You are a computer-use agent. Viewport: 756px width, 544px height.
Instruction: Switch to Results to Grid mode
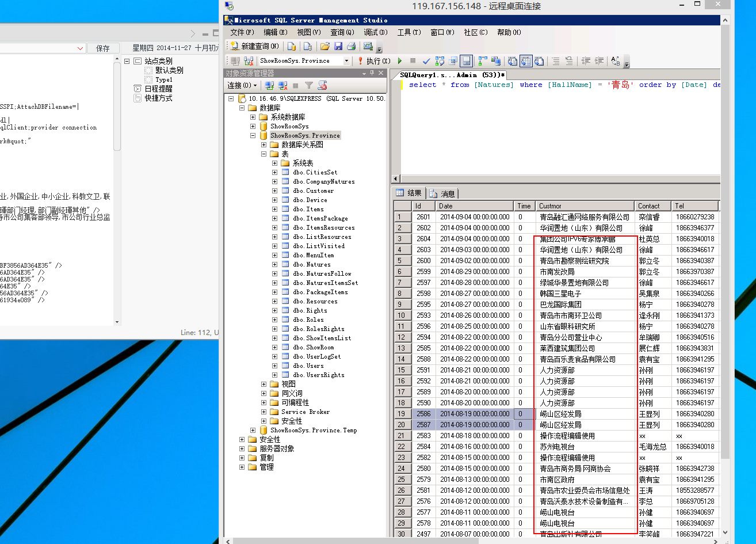[x=526, y=61]
